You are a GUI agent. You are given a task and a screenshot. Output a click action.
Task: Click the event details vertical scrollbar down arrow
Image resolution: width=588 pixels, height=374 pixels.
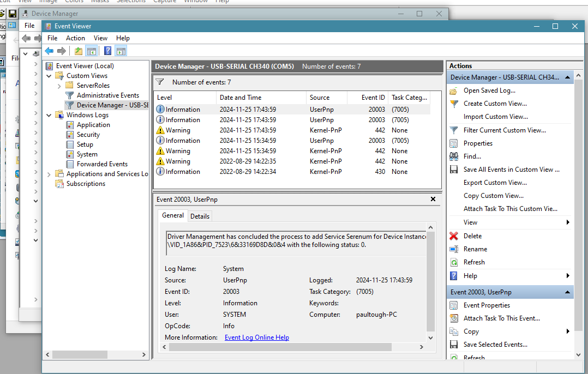click(x=430, y=337)
